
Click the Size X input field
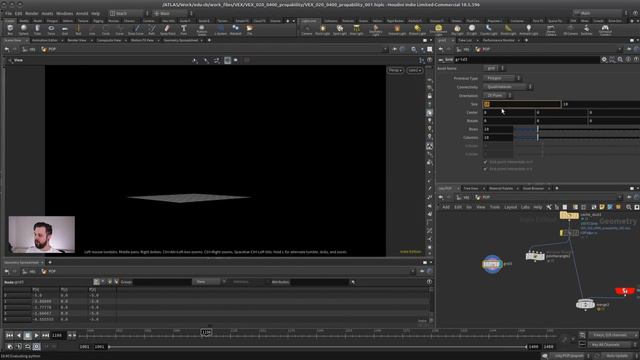[522, 104]
